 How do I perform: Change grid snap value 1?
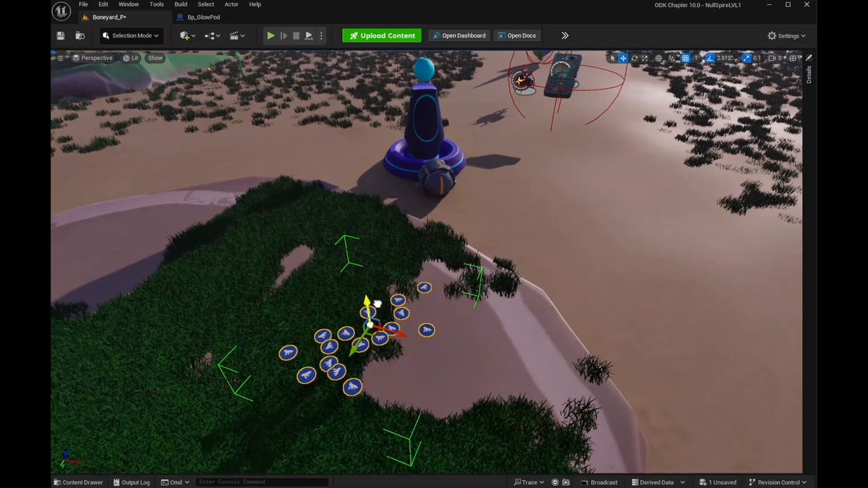[697, 58]
